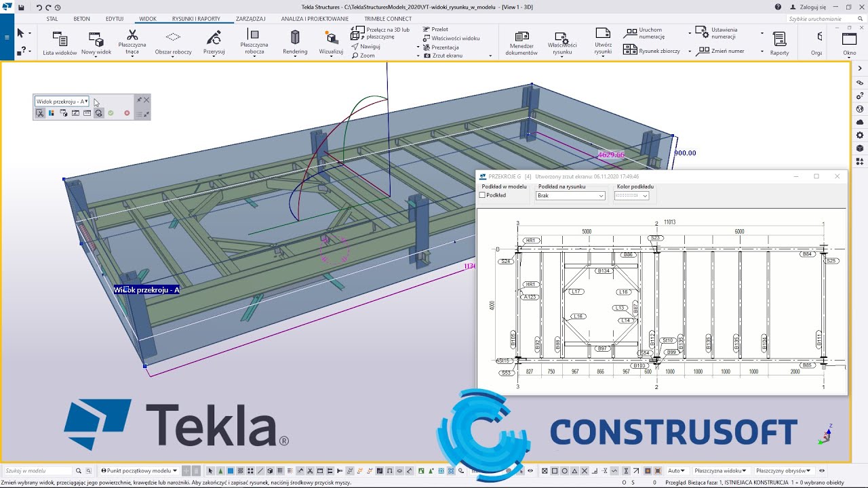Image resolution: width=868 pixels, height=488 pixels.
Task: Click the Obszar roboczy work area tool
Action: (173, 43)
